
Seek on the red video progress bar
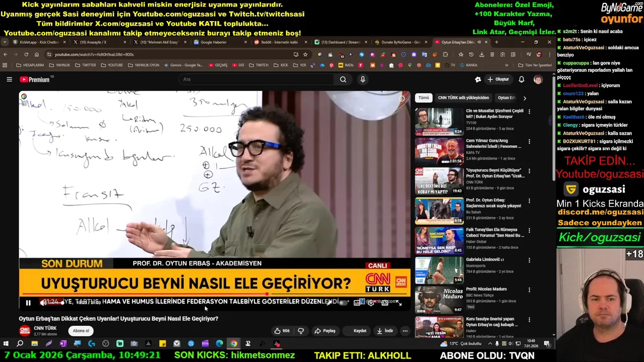pyautogui.click(x=215, y=295)
